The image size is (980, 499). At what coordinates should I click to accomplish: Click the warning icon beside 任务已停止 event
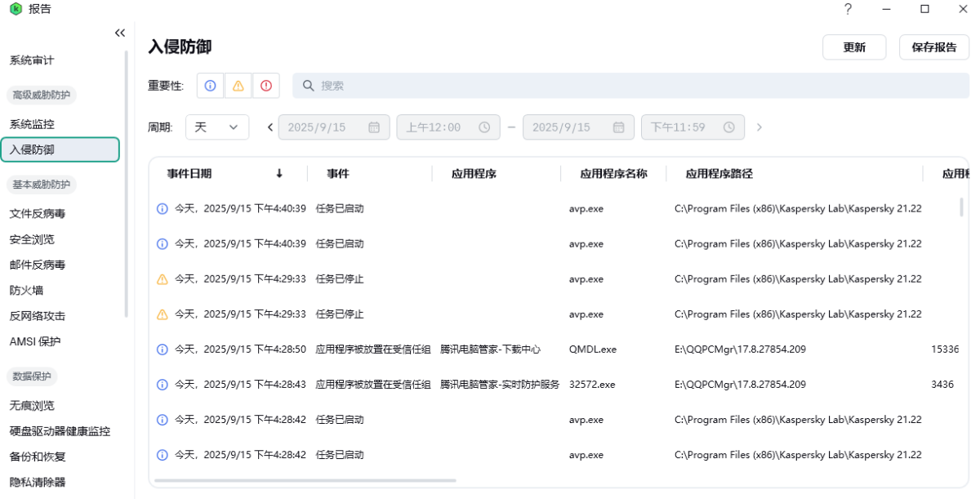(161, 278)
